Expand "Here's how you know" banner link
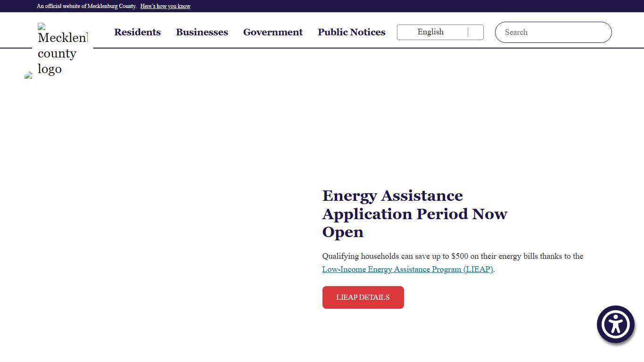 [165, 6]
